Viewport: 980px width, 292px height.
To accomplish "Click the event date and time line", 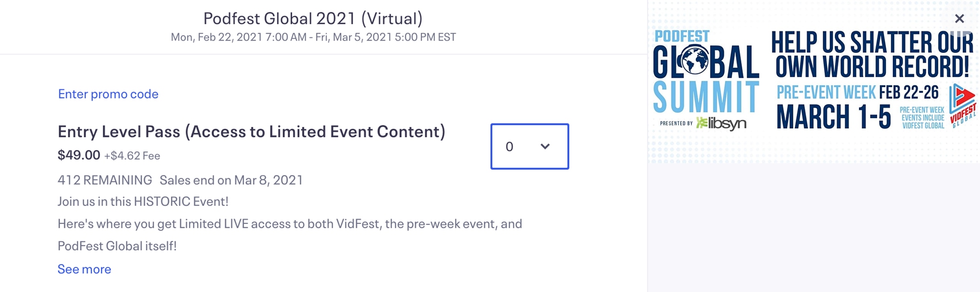I will click(313, 37).
